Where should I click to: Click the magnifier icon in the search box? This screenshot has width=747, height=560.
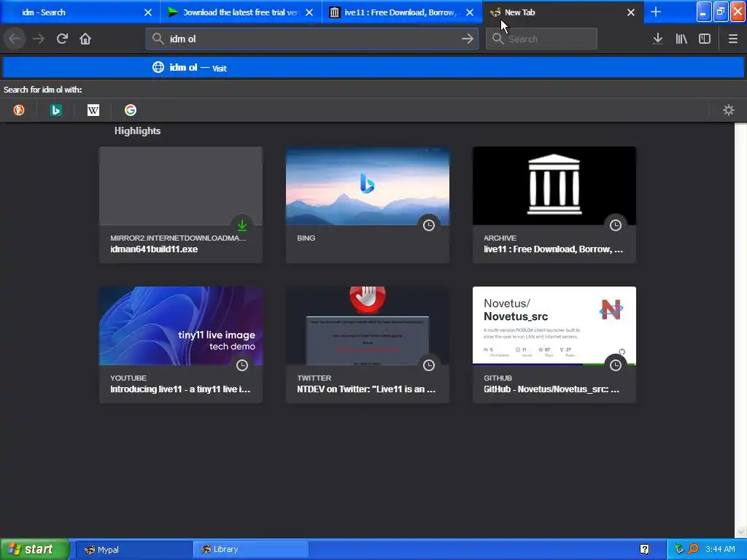(498, 39)
